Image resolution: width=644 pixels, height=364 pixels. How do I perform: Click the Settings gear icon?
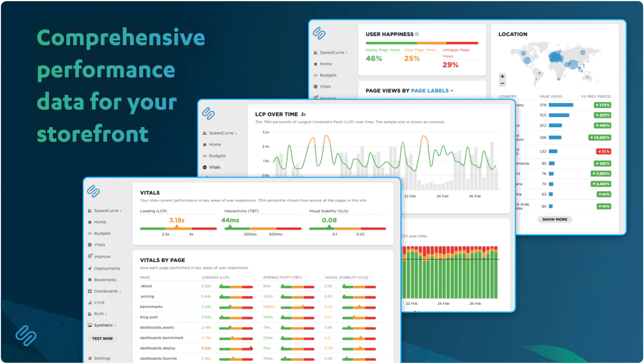(x=90, y=358)
